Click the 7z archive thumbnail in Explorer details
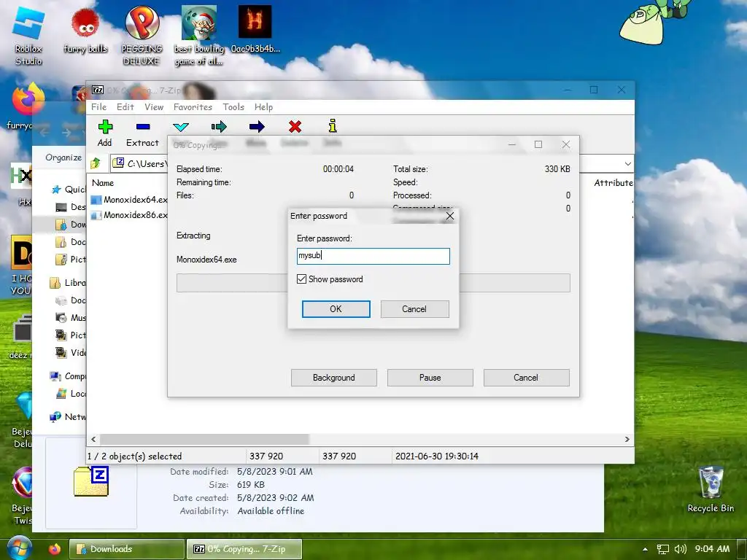 coord(91,481)
